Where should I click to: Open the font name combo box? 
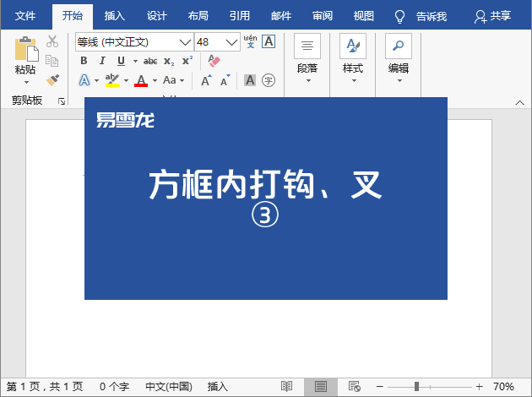[x=134, y=42]
